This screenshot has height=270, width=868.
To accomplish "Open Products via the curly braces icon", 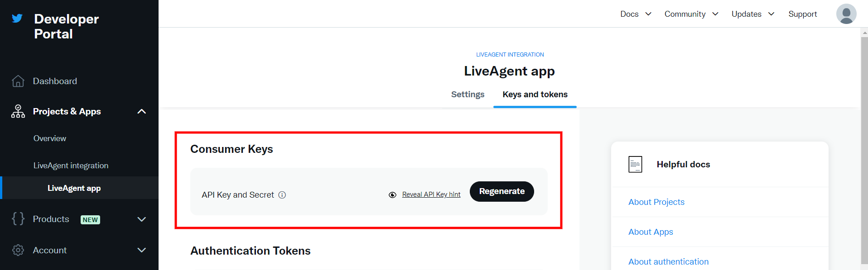I will point(18,219).
